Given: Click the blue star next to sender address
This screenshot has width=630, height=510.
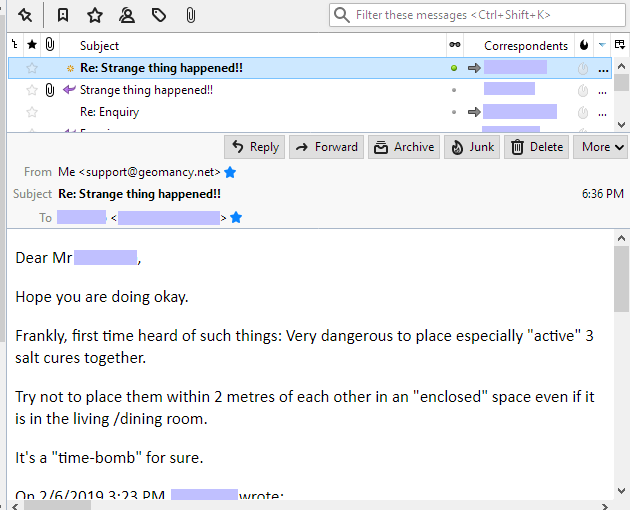Looking at the screenshot, I should tap(230, 172).
